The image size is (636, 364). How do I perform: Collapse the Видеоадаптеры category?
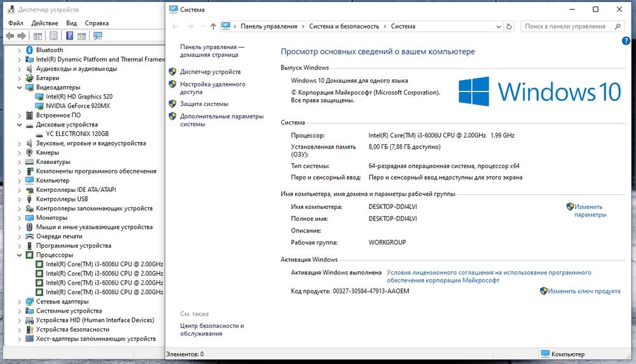[19, 87]
